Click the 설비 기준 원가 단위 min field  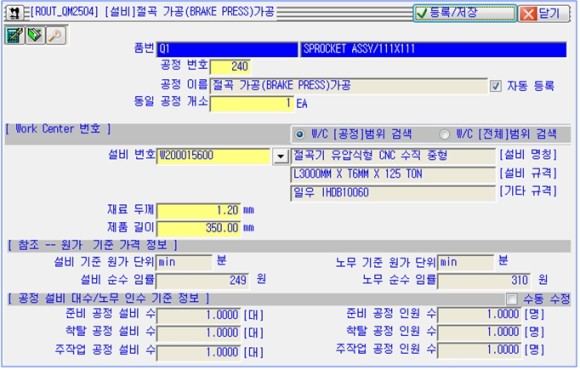[x=184, y=262]
